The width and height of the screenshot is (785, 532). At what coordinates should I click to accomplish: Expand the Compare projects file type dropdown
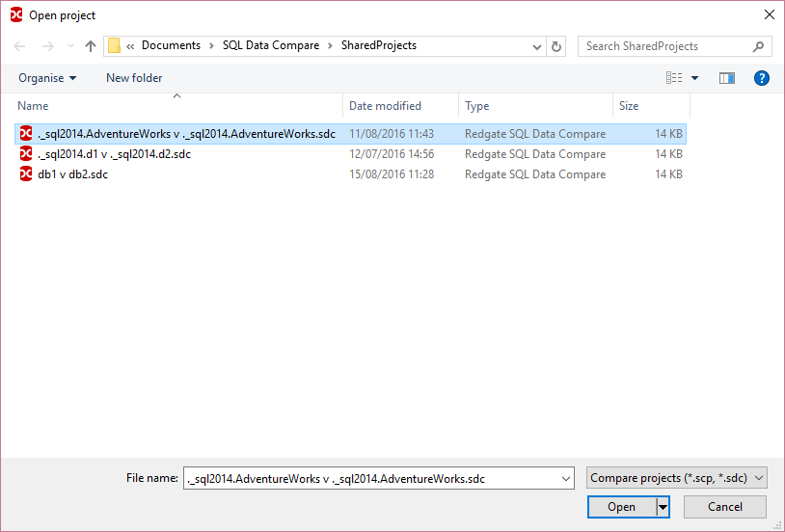(x=759, y=478)
